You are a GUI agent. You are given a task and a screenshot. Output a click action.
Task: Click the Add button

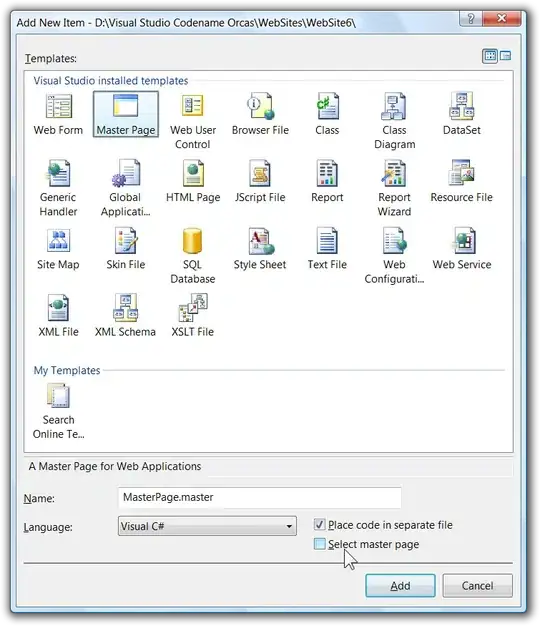[x=400, y=586]
